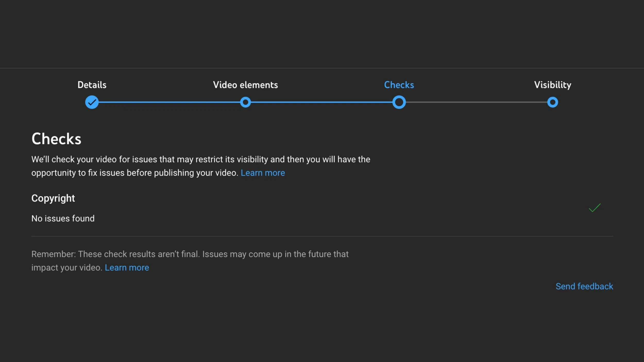Viewport: 644px width, 362px height.
Task: Jump to the Visibility step circle
Action: (x=553, y=102)
